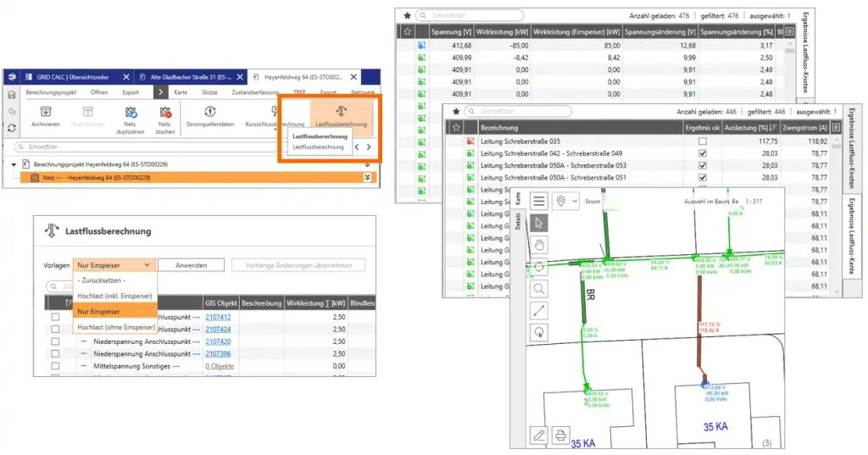Select Hochlast (ohne Einspeiser) from the list
Image resolution: width=868 pixels, height=455 pixels.
click(114, 327)
